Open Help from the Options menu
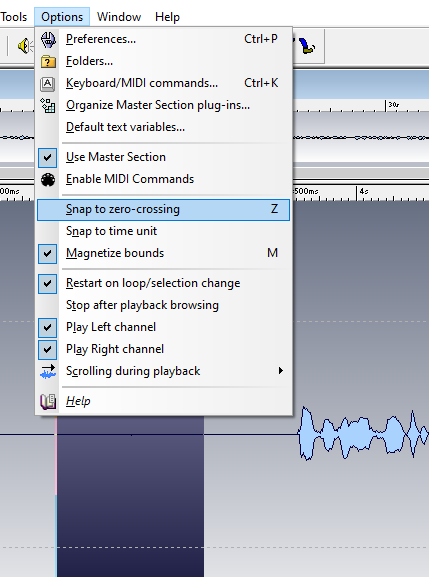The width and height of the screenshot is (429, 577). 163,401
